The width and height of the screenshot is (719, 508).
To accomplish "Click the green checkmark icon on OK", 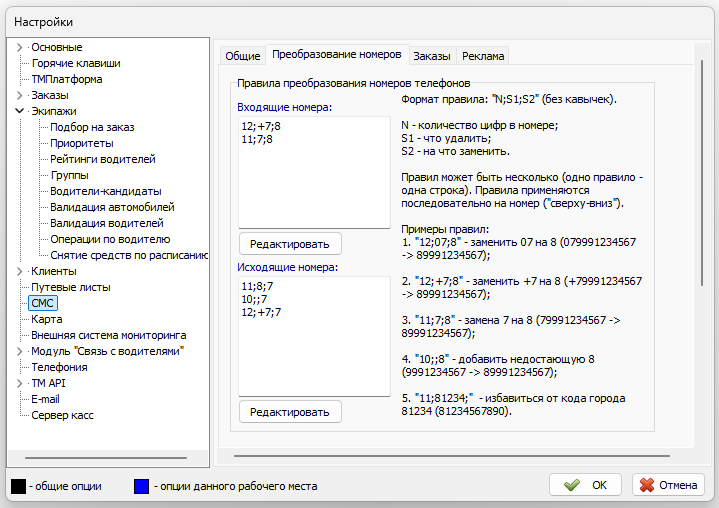I will pyautogui.click(x=572, y=485).
